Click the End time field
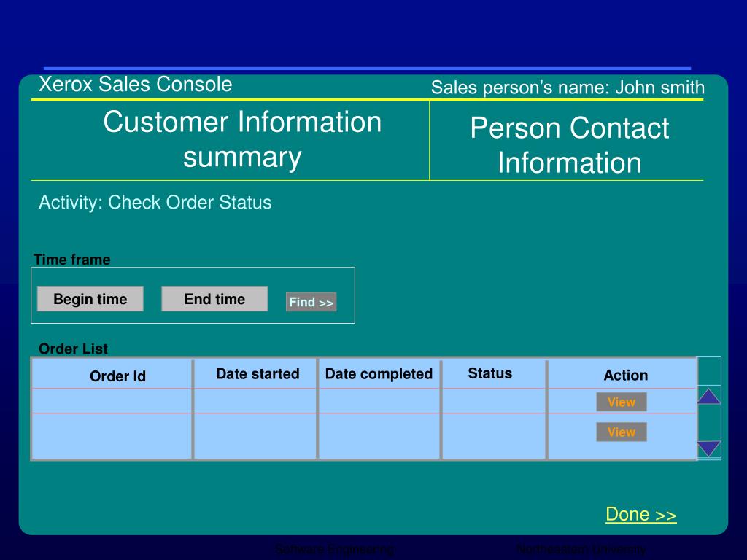 (214, 298)
